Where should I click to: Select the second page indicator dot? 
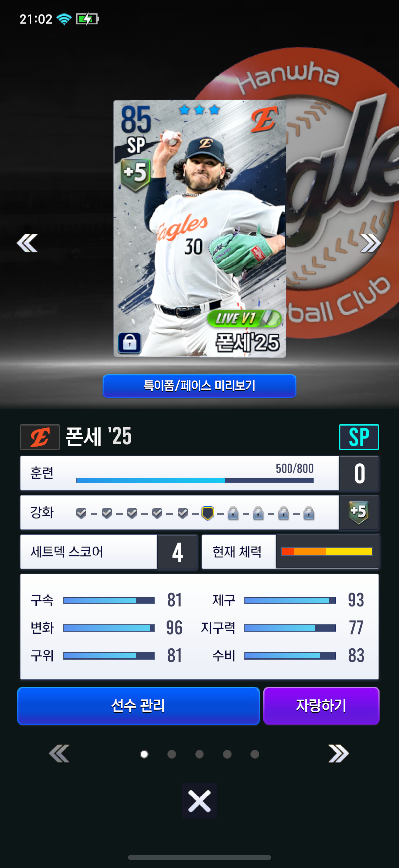[172, 754]
